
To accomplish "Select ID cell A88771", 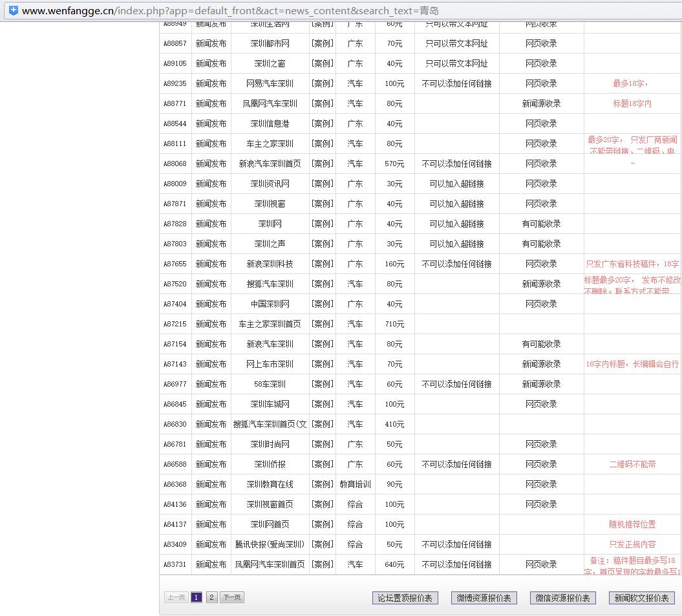I will pyautogui.click(x=175, y=103).
